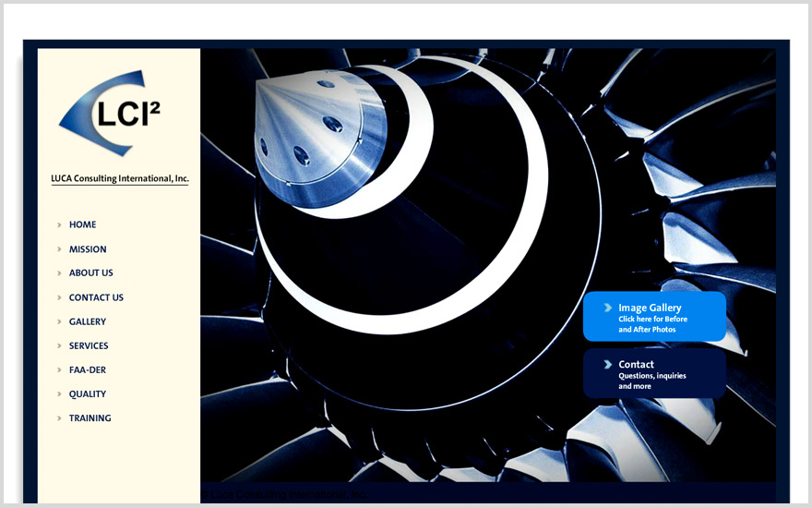Open the ABOUT US menu item
The width and height of the screenshot is (812, 508).
click(90, 272)
